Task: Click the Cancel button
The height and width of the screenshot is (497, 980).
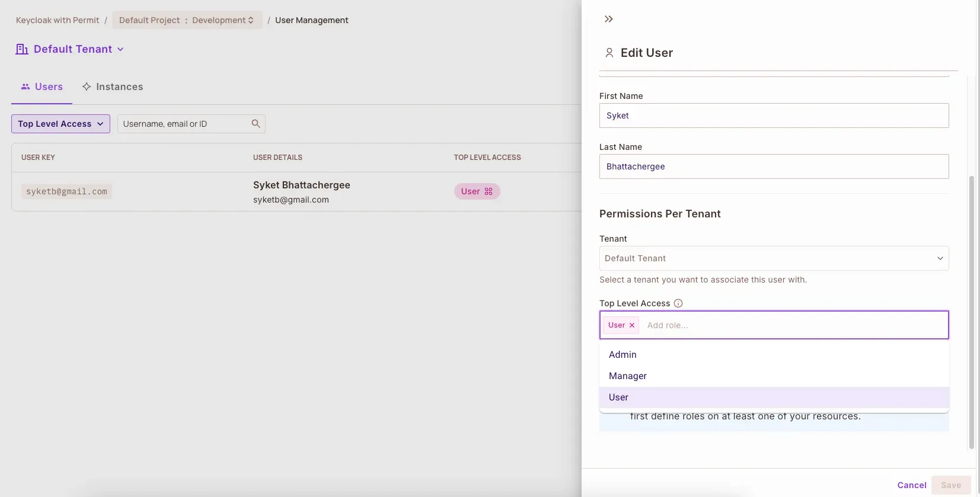Action: click(x=911, y=485)
